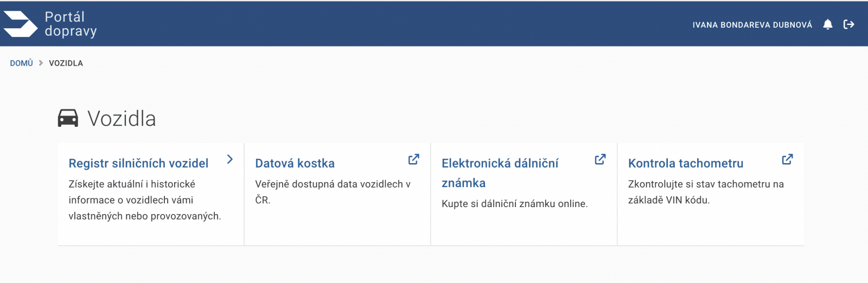This screenshot has height=283, width=868.
Task: Click external link icon on Kontrola tachometru
Action: (x=787, y=159)
